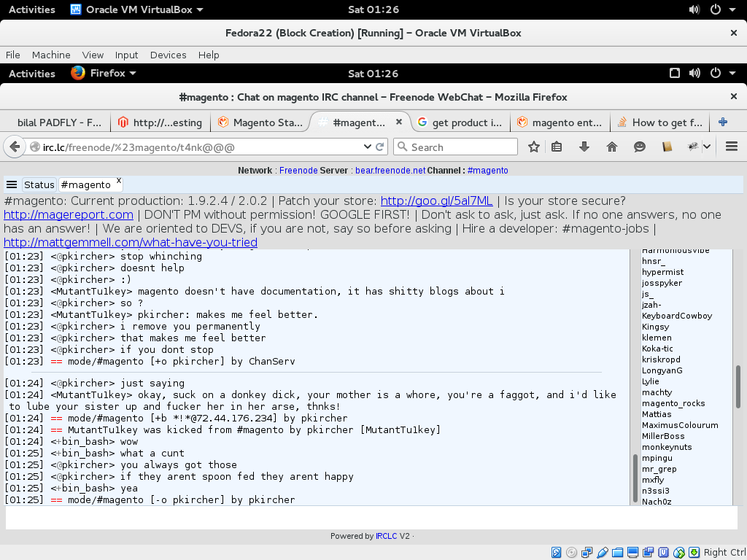Click the guest volume speaker icon
The height and width of the screenshot is (560, 747).
pyautogui.click(x=694, y=74)
